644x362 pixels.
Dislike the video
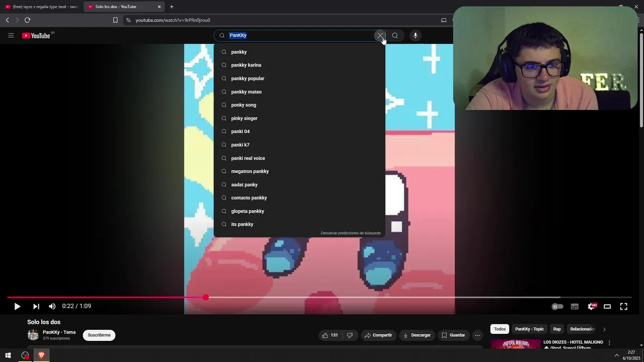[350, 335]
